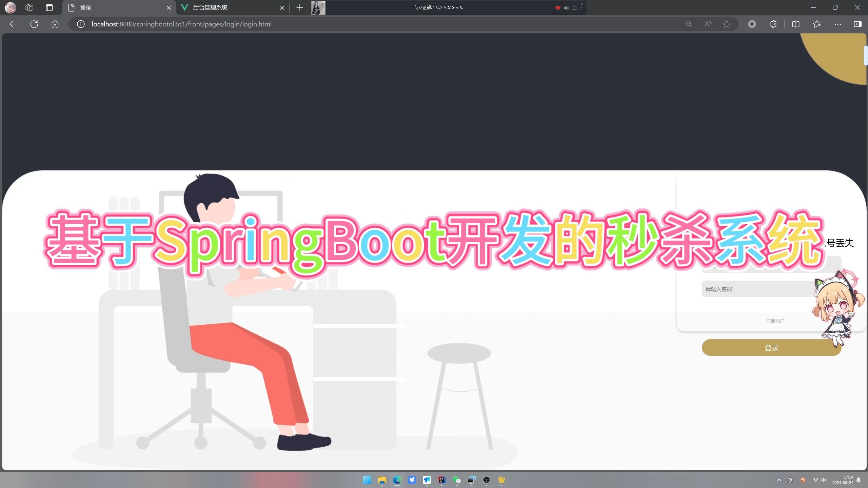Viewport: 868px width, 488px height.
Task: Open the Favorites list icon
Action: 817,24
